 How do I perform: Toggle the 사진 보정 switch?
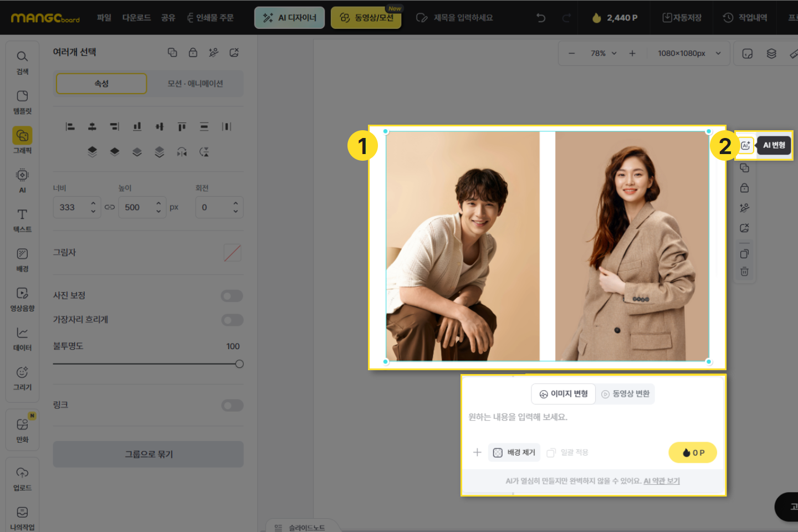click(x=232, y=296)
